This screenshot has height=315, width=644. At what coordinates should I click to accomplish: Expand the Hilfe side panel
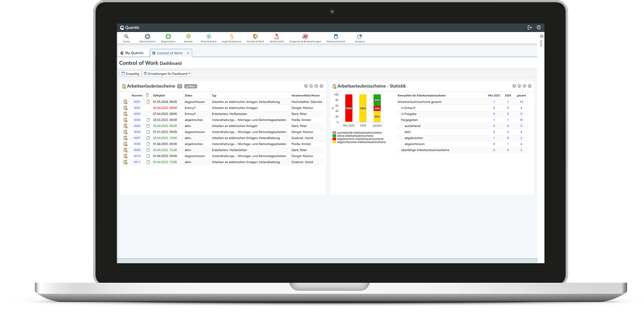(x=541, y=36)
